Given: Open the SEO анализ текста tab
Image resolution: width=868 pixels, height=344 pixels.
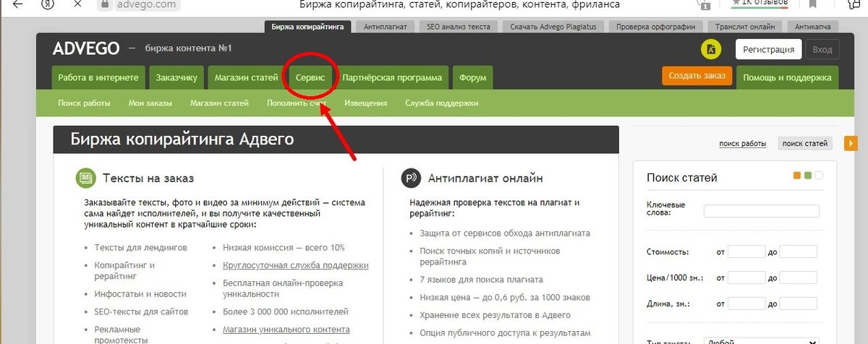Looking at the screenshot, I should [459, 27].
